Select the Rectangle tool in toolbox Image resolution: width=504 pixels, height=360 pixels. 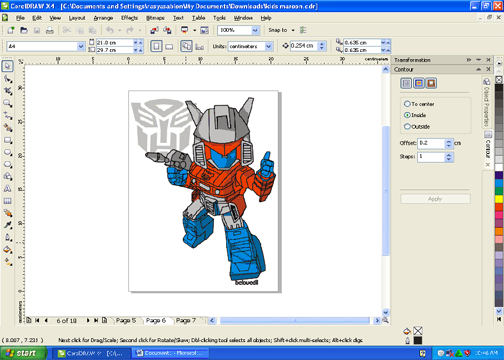click(8, 140)
